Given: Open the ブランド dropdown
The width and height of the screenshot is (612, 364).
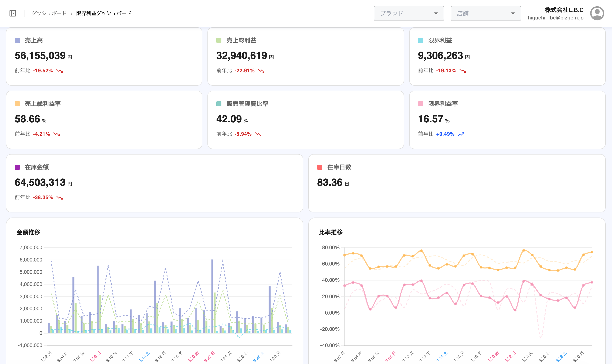Looking at the screenshot, I should (x=409, y=13).
